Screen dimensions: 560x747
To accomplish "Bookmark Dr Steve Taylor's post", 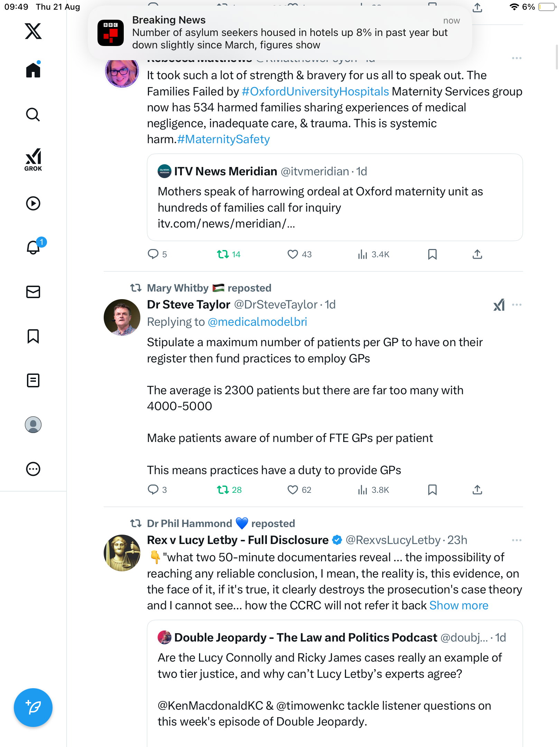I will tap(432, 490).
